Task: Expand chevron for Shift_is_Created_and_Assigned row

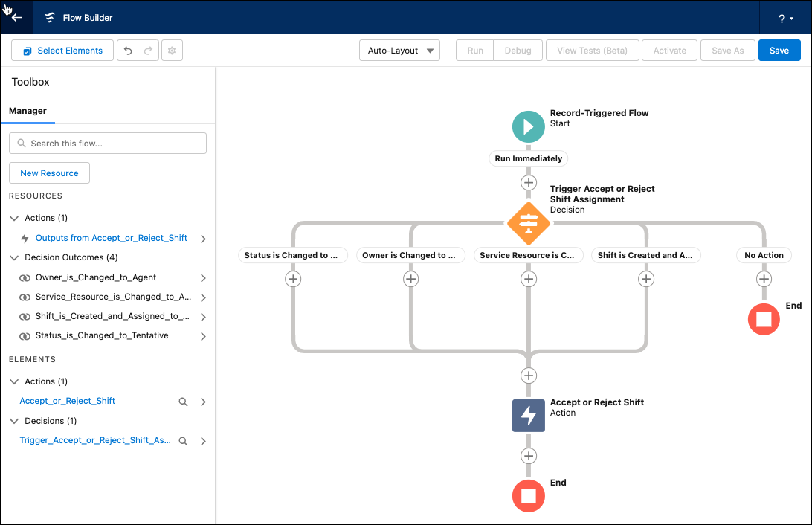Action: (203, 317)
